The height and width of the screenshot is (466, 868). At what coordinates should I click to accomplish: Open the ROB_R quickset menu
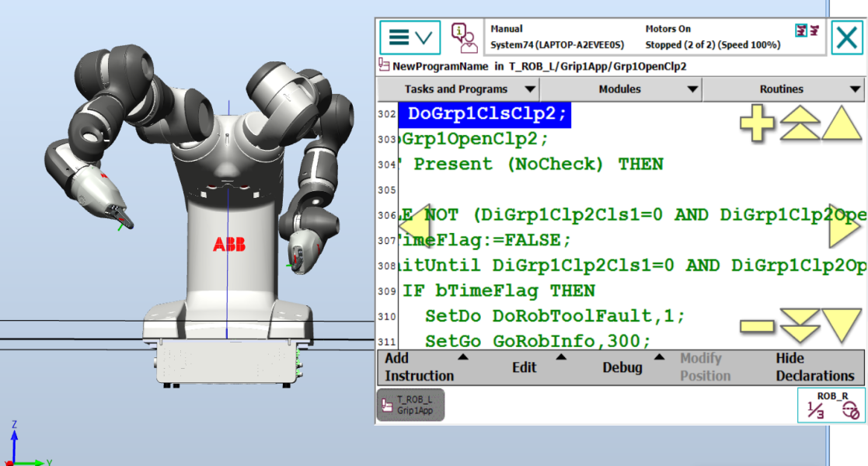(831, 405)
